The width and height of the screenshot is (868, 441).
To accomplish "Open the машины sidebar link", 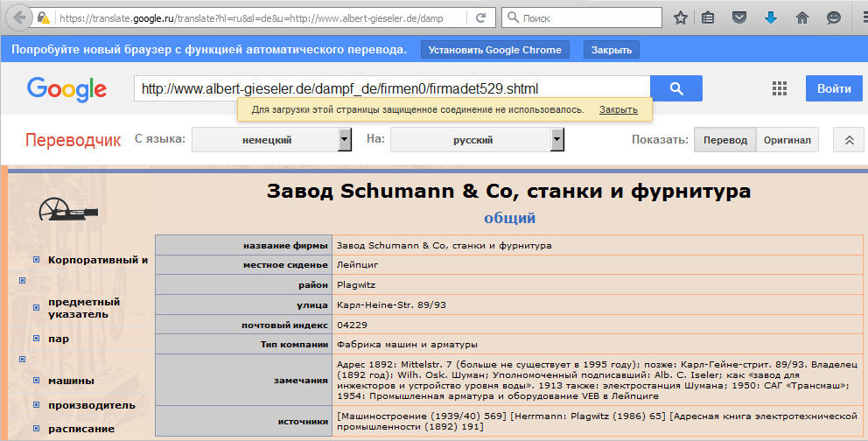I will click(71, 381).
